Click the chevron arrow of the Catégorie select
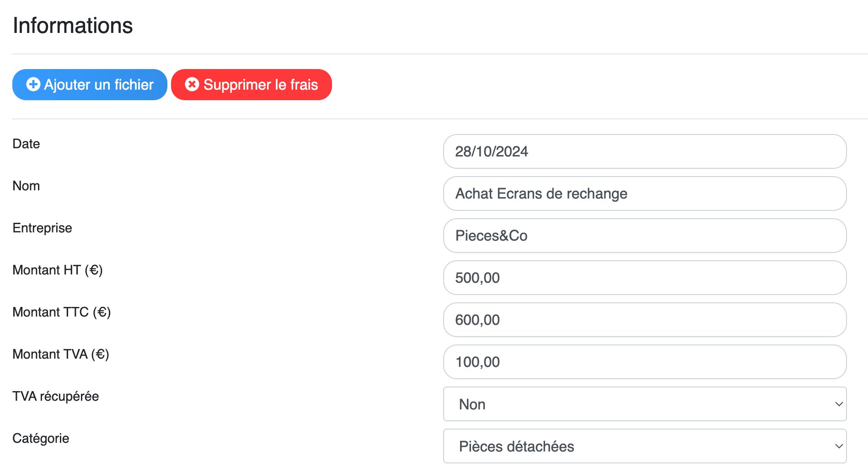Image resolution: width=868 pixels, height=473 pixels. tap(839, 446)
